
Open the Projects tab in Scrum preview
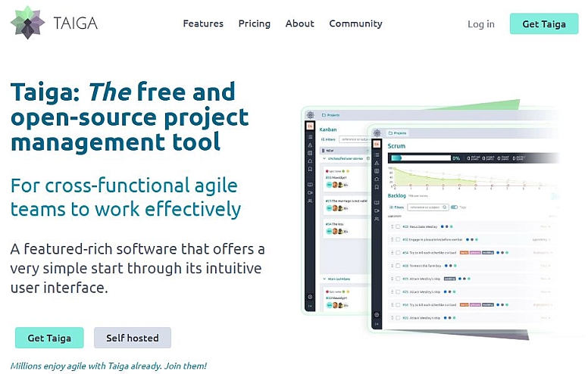(x=397, y=133)
